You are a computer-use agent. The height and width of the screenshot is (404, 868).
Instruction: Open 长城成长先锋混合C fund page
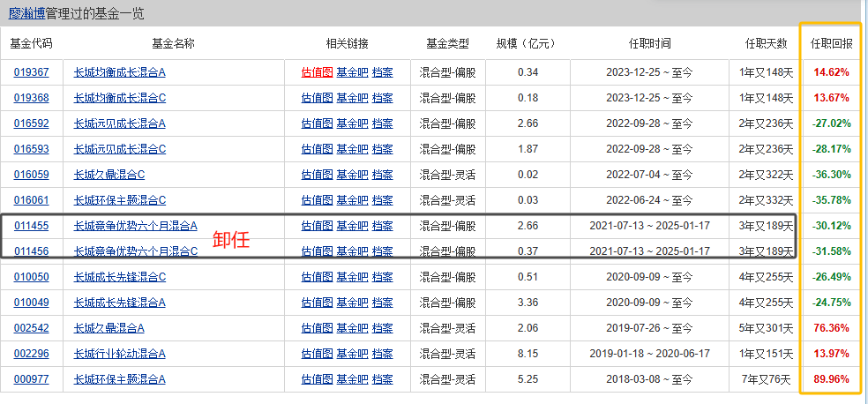pos(120,277)
